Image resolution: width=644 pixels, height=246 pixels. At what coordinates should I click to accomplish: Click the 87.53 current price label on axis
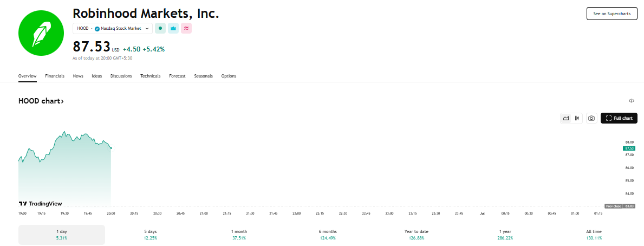point(629,148)
